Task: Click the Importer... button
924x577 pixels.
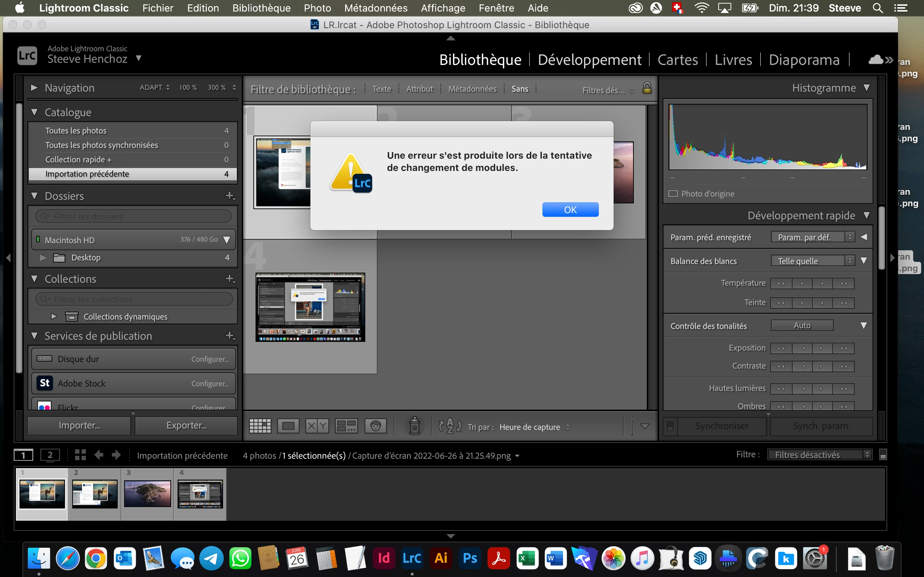Action: [79, 426]
